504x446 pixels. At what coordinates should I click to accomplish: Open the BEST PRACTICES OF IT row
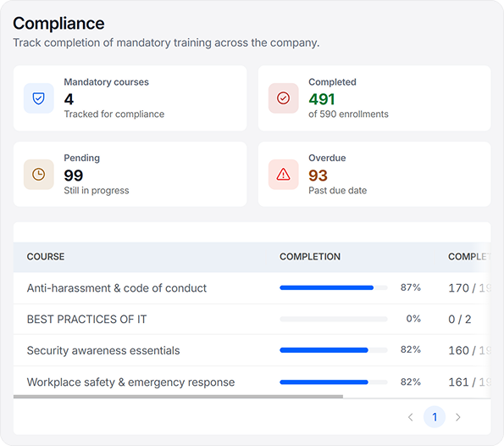click(x=252, y=319)
